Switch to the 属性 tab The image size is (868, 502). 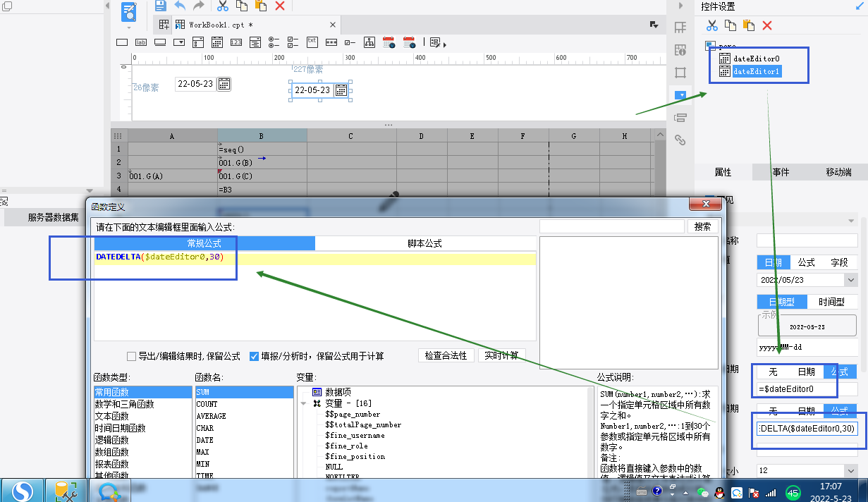click(723, 172)
